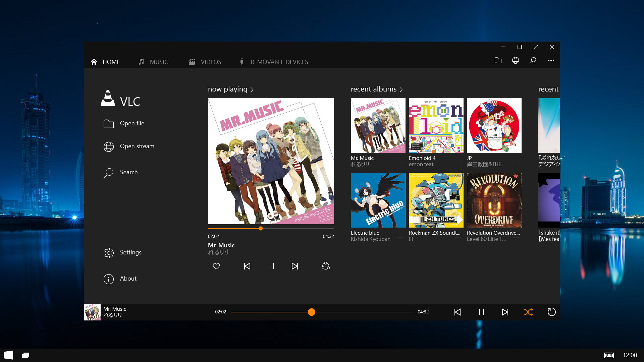The image size is (644, 362).
Task: Click the cast/share icon in player controls
Action: click(x=326, y=266)
